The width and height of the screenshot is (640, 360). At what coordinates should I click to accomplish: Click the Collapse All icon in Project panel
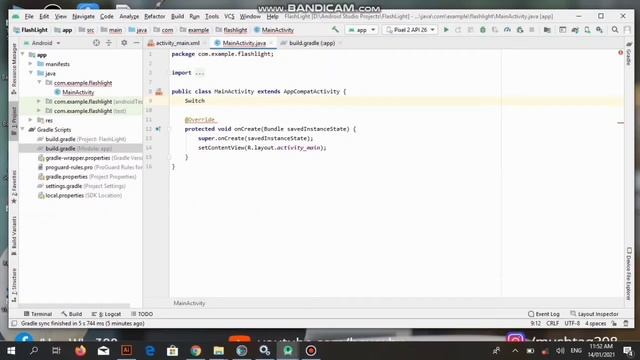coord(109,43)
